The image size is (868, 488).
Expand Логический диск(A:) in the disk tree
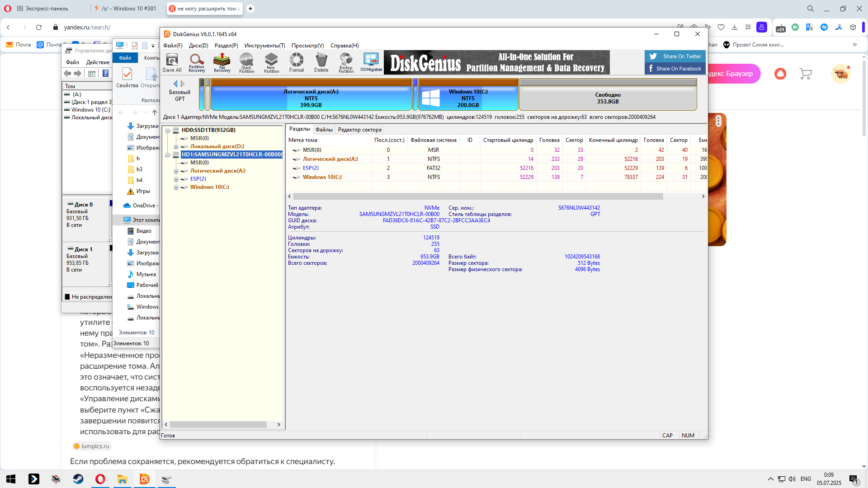click(x=176, y=171)
